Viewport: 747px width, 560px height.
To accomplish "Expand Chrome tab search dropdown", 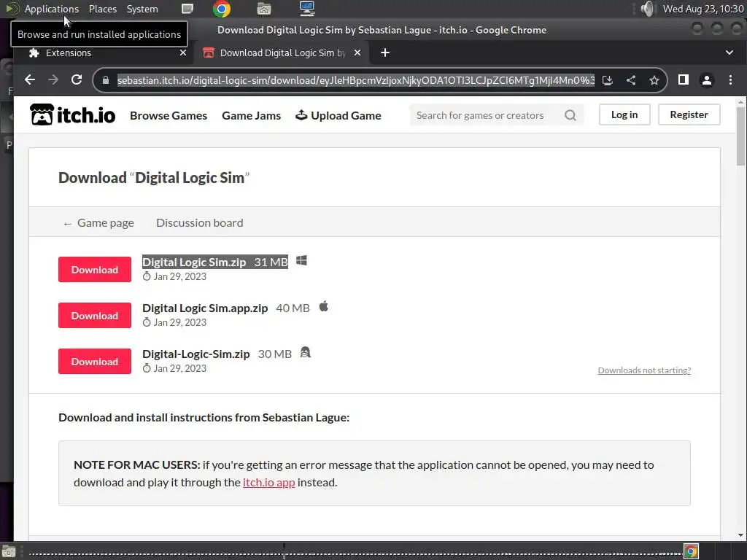I will point(729,52).
